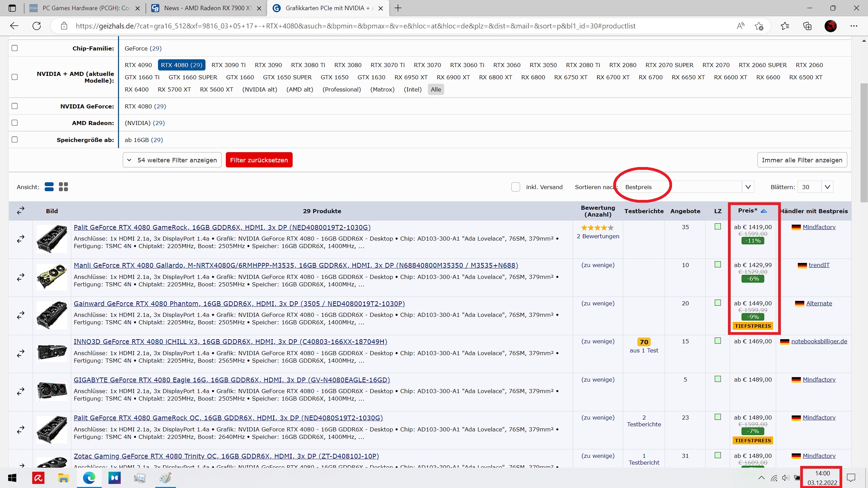Switch to grid view icon
Viewport: 868px width, 488px height.
[x=63, y=187]
